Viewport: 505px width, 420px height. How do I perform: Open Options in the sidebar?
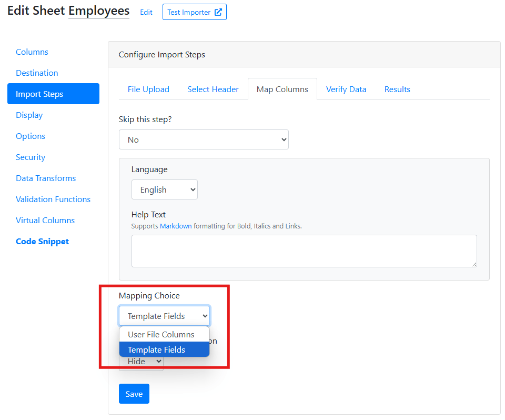point(31,136)
